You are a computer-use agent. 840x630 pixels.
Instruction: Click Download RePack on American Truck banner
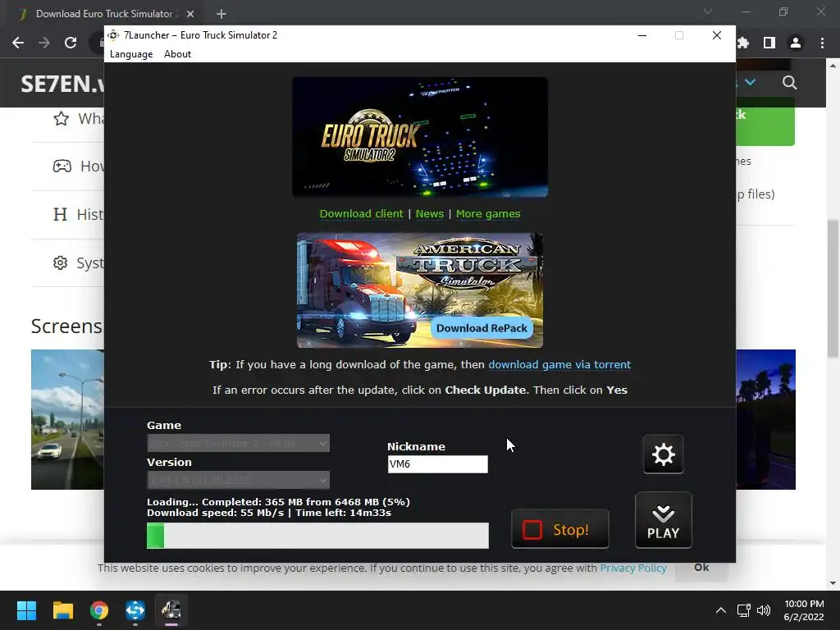[x=482, y=328]
